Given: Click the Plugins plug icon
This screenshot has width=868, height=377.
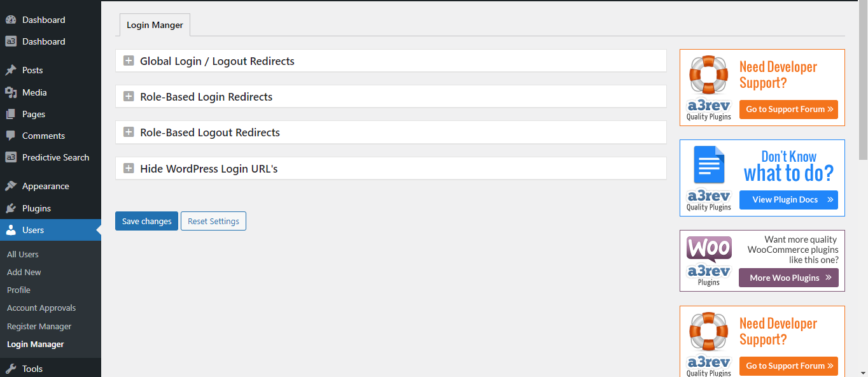Looking at the screenshot, I should (x=11, y=208).
